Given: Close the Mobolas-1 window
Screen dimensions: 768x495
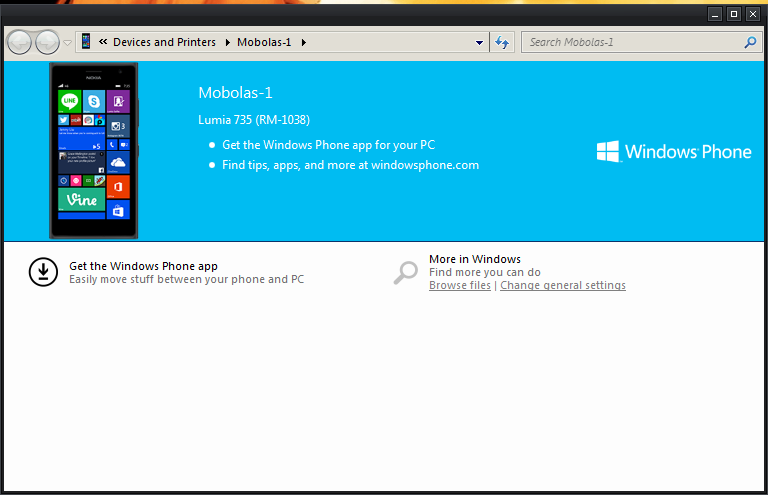Looking at the screenshot, I should (753, 14).
